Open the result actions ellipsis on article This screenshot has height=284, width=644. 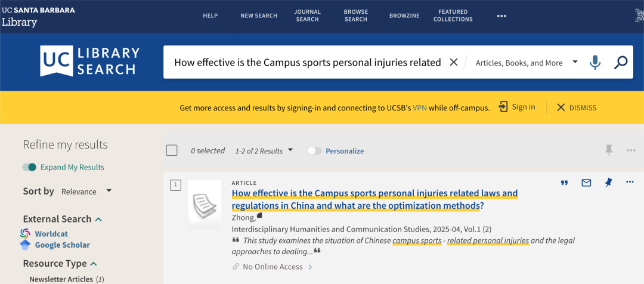[x=630, y=182]
